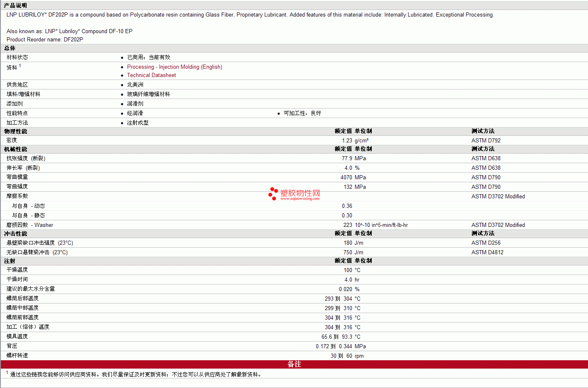Select ASTM D3702 Modified in the 摩擦系数 row
Screen dimensions: 588x388
tap(498, 197)
